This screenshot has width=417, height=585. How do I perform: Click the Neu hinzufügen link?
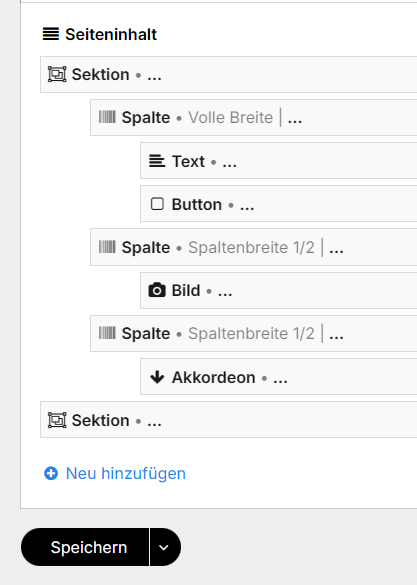126,473
